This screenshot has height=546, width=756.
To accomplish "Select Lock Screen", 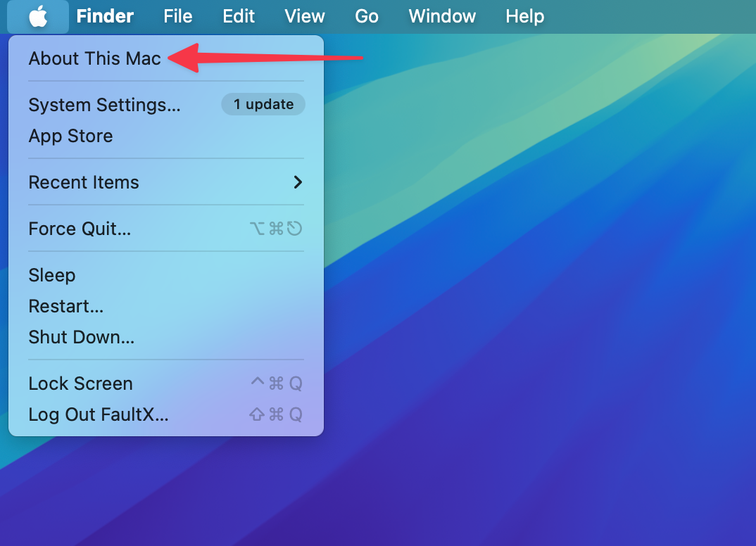I will (80, 383).
